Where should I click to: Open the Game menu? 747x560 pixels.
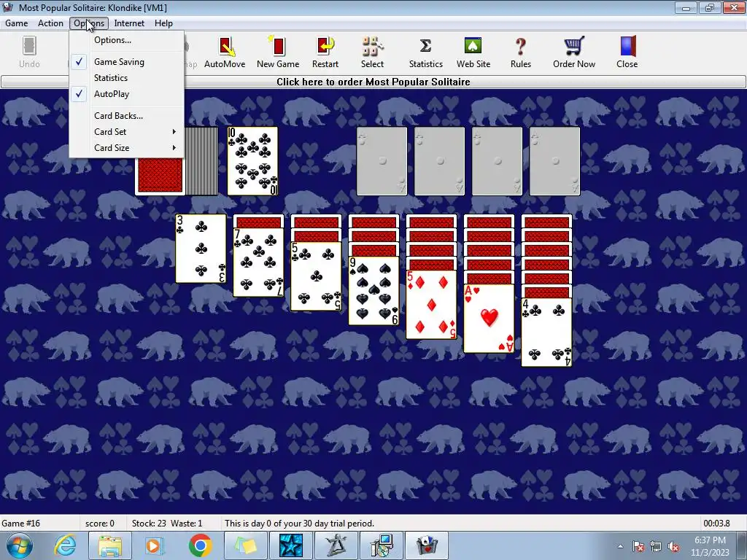click(x=17, y=23)
